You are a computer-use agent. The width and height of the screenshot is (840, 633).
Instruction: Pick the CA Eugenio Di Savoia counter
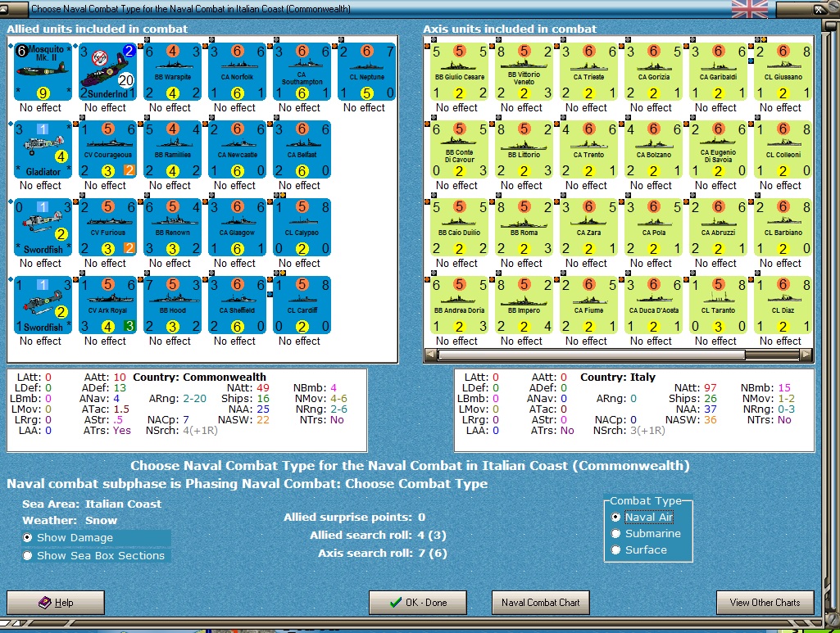[719, 150]
